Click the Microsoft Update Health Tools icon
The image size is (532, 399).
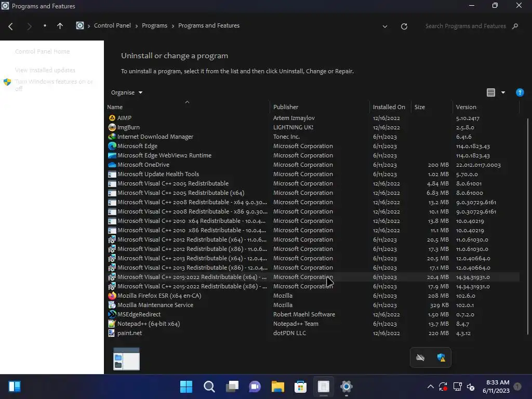[x=112, y=174]
